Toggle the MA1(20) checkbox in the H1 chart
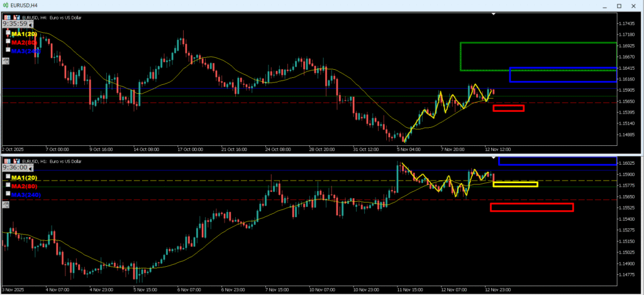Screen dimensions: 644x295 pyautogui.click(x=8, y=177)
